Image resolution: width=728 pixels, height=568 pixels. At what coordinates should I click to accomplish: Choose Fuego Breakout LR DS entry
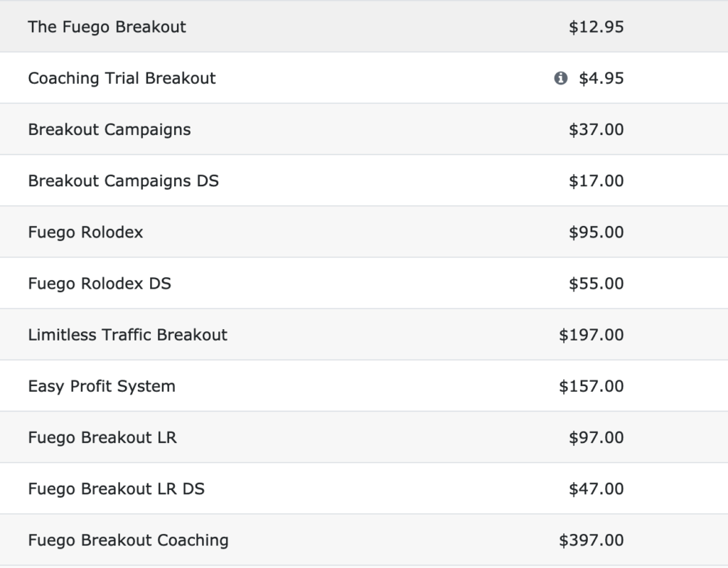[116, 488]
